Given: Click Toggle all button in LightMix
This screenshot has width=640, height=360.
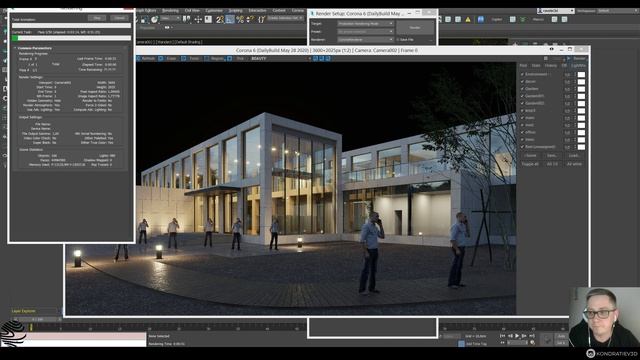Looking at the screenshot, I should [x=530, y=164].
